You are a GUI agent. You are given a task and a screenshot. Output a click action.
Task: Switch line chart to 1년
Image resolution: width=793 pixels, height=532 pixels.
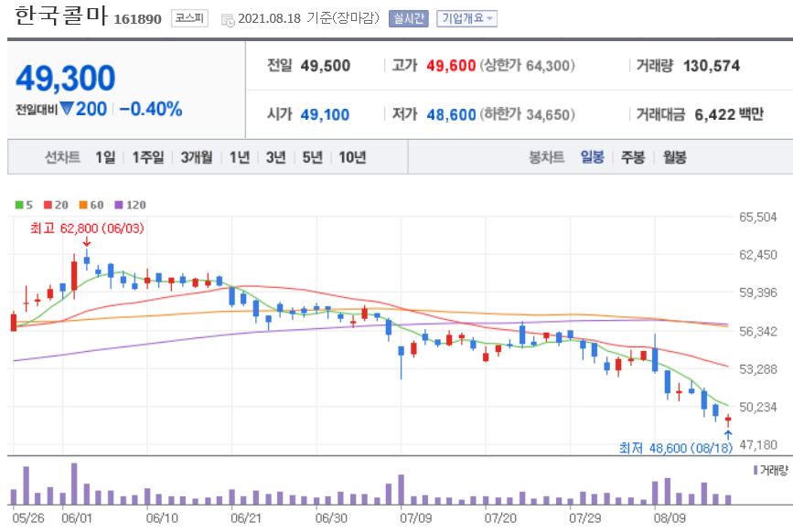[240, 157]
